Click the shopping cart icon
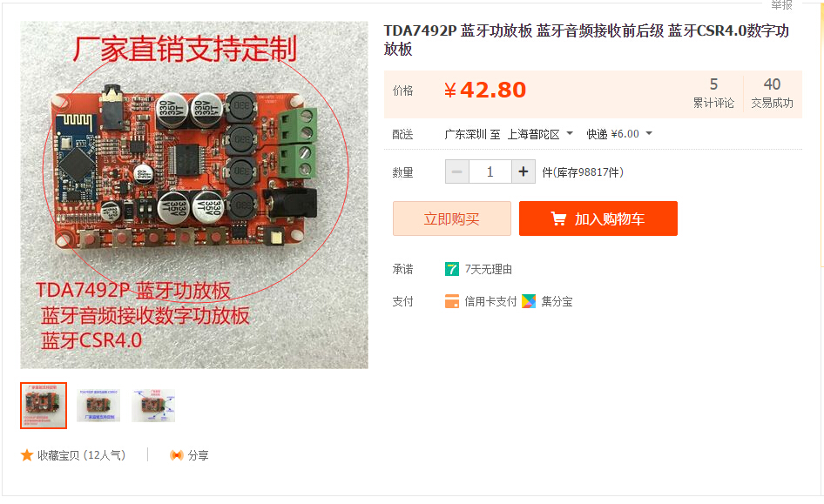Viewport: 824px width, 504px height. pyautogui.click(x=558, y=218)
